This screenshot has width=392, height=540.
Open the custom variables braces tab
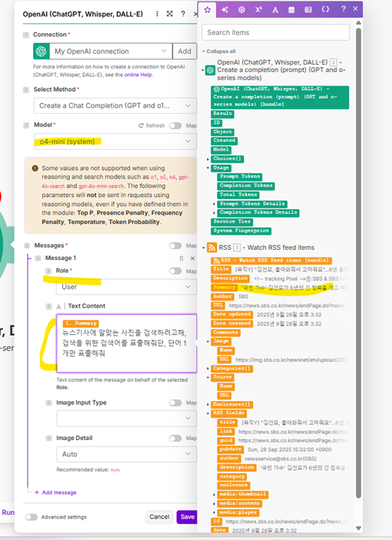(x=325, y=10)
